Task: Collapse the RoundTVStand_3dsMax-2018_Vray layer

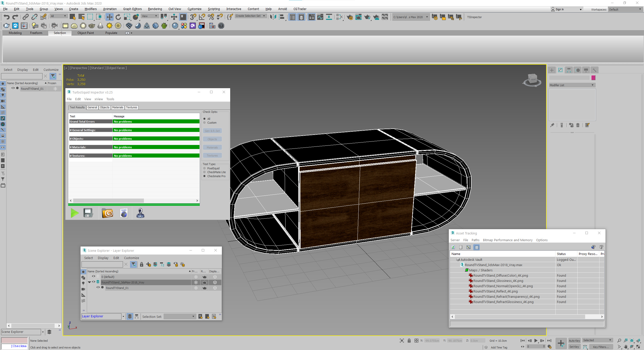Action: (89, 282)
